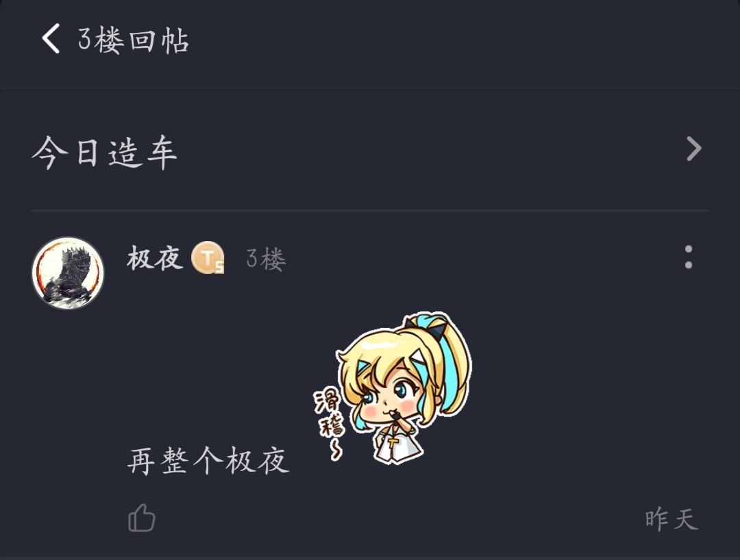
Task: Tap the 回帖 characters in the header
Action: pyautogui.click(x=159, y=40)
